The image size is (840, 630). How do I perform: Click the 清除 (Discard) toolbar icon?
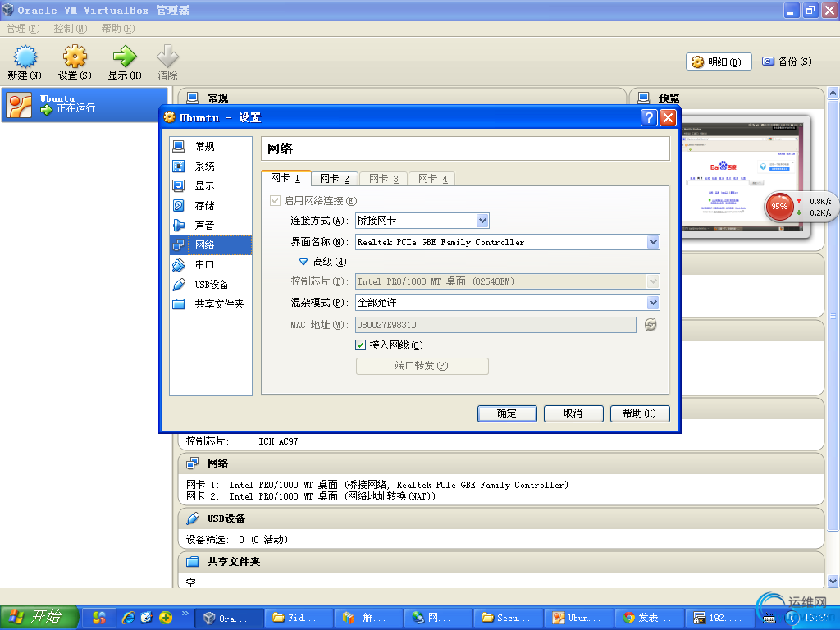(x=167, y=62)
